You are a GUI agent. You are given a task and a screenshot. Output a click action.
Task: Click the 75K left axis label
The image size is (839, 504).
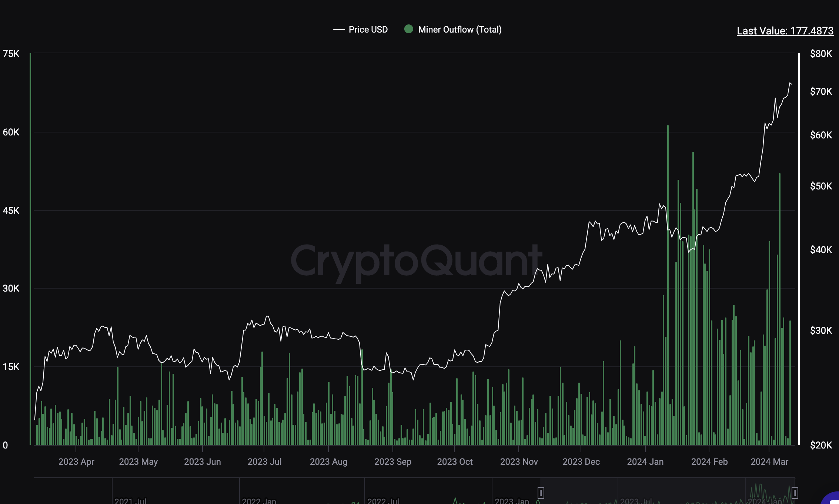[11, 54]
